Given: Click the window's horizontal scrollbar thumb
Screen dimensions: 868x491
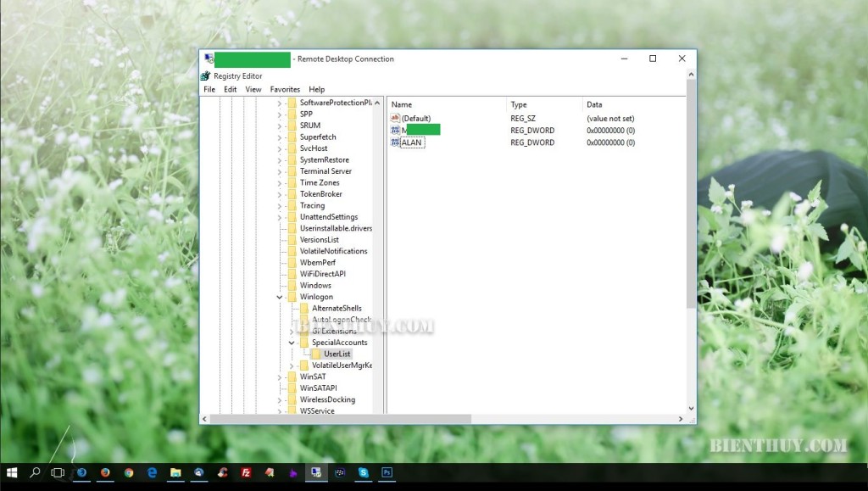Looking at the screenshot, I should pos(341,419).
